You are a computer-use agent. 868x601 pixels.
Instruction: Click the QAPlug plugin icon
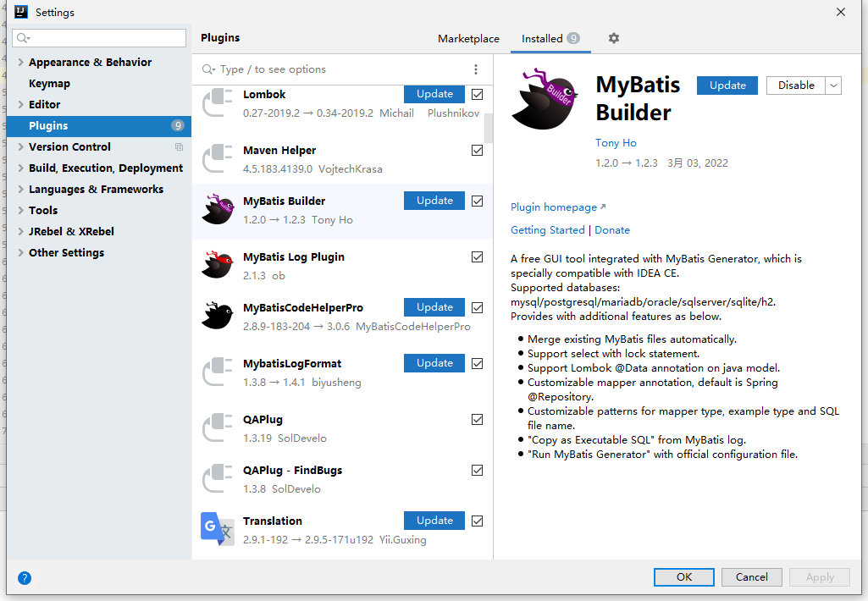pyautogui.click(x=217, y=427)
